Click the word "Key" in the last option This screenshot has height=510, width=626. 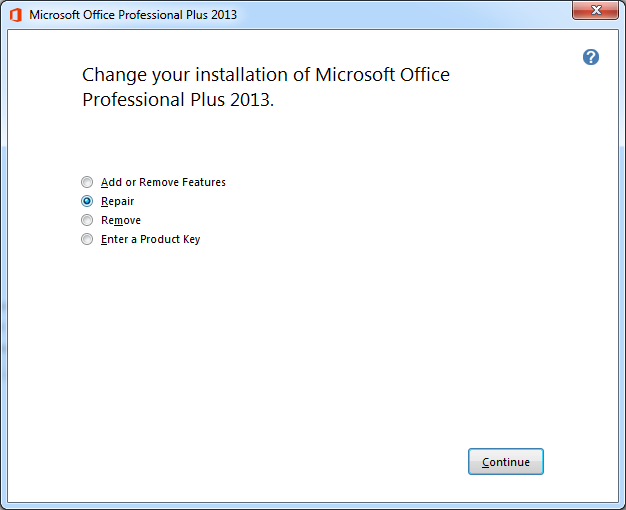tap(192, 239)
